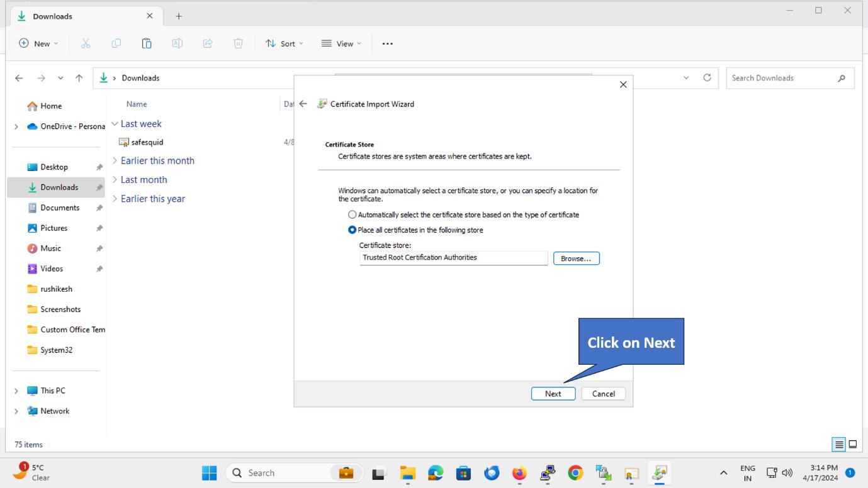This screenshot has height=488, width=868.
Task: Click the Delete trash icon
Action: point(238,43)
